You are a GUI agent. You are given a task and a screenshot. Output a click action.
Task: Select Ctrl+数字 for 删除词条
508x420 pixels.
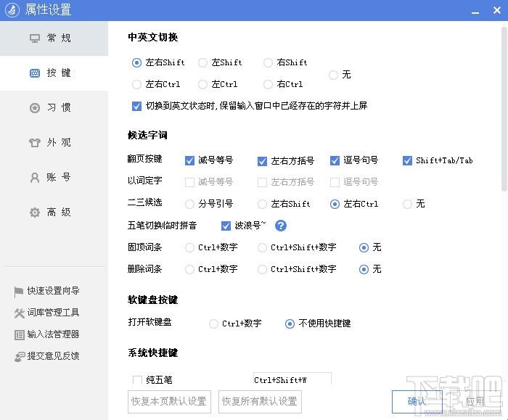[189, 269]
